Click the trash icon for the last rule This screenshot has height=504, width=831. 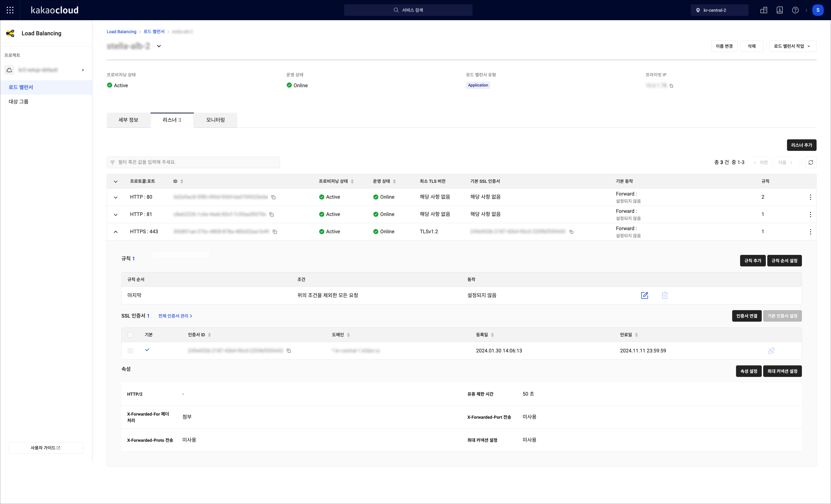(x=665, y=295)
